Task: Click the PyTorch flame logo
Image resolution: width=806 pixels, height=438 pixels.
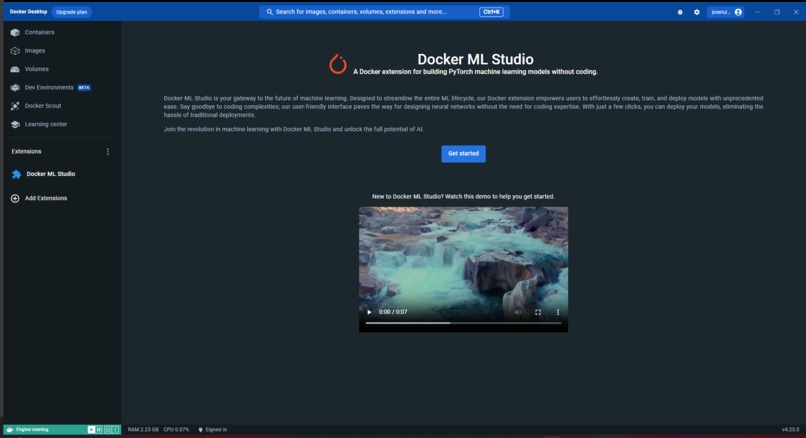Action: coord(338,64)
